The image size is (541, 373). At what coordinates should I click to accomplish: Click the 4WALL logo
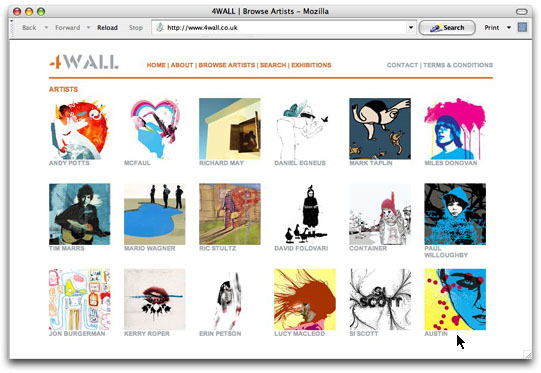(84, 62)
